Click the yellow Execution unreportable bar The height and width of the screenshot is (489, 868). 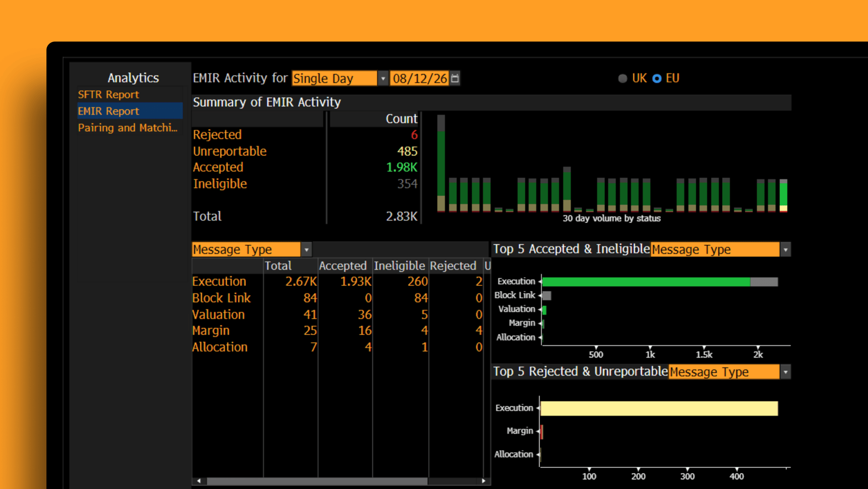659,408
